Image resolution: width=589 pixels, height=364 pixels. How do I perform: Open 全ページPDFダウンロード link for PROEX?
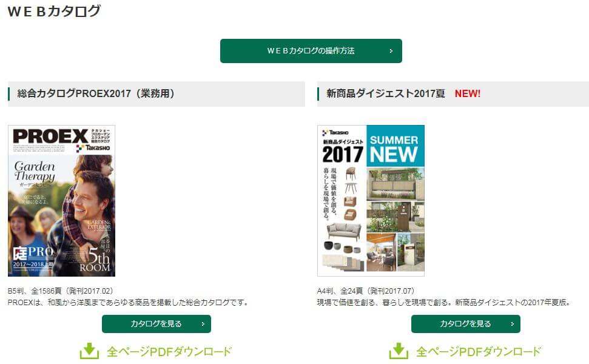click(169, 352)
